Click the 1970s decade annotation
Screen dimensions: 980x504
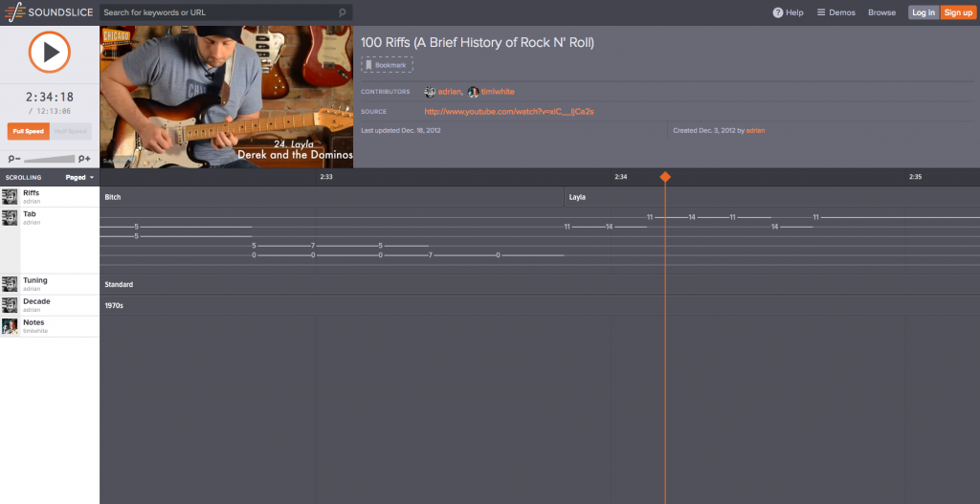114,306
